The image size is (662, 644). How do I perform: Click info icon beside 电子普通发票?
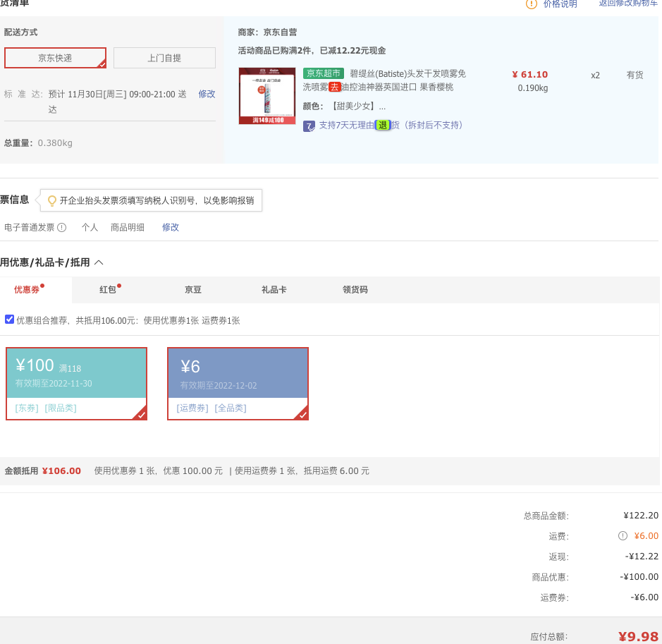(x=61, y=228)
